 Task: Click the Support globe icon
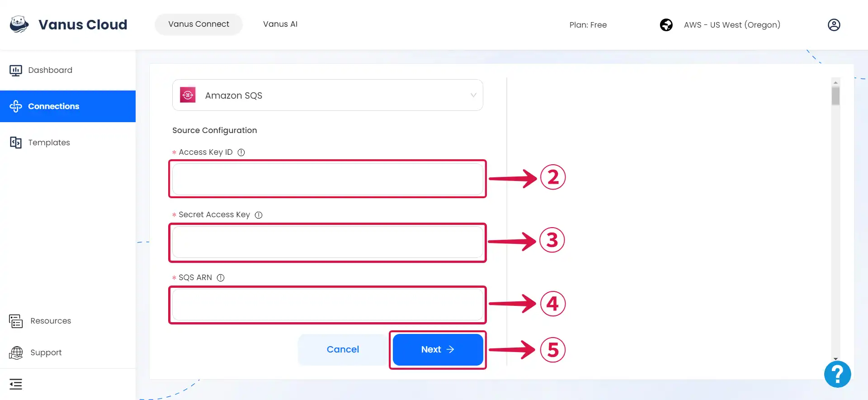click(16, 352)
